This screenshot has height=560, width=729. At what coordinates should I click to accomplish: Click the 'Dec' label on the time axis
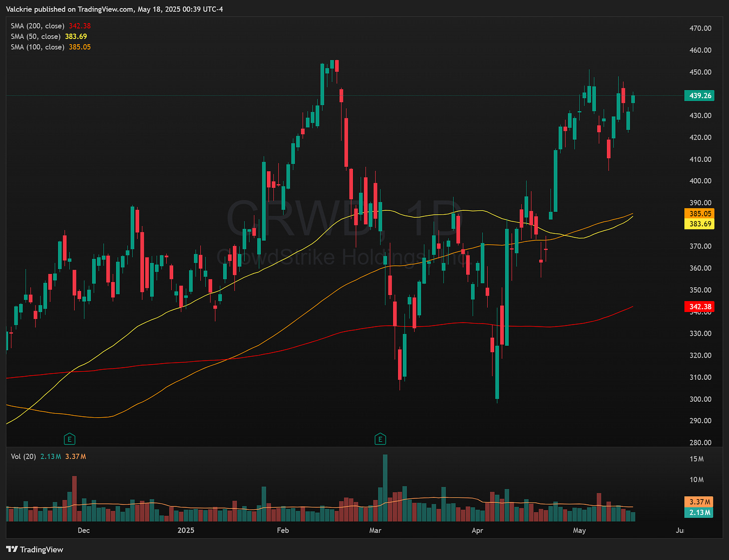coord(84,530)
